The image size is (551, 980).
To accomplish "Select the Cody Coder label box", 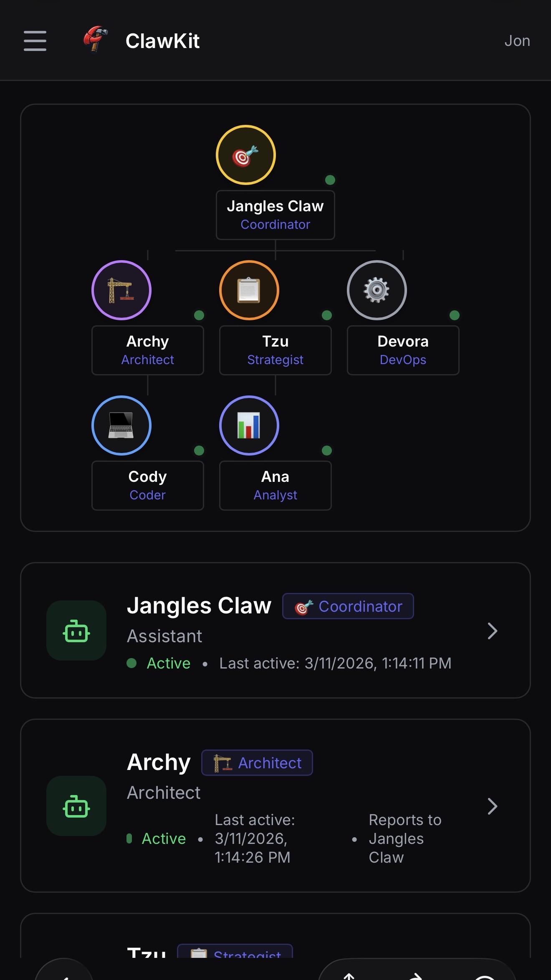I will pyautogui.click(x=148, y=486).
